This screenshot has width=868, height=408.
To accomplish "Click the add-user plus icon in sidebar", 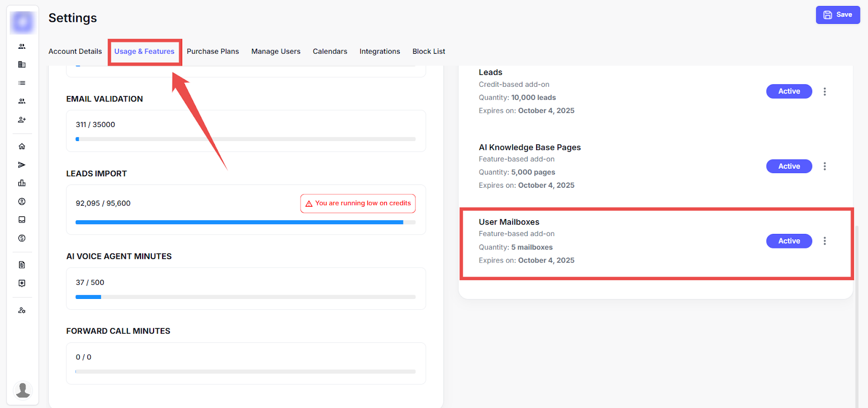I will tap(22, 119).
